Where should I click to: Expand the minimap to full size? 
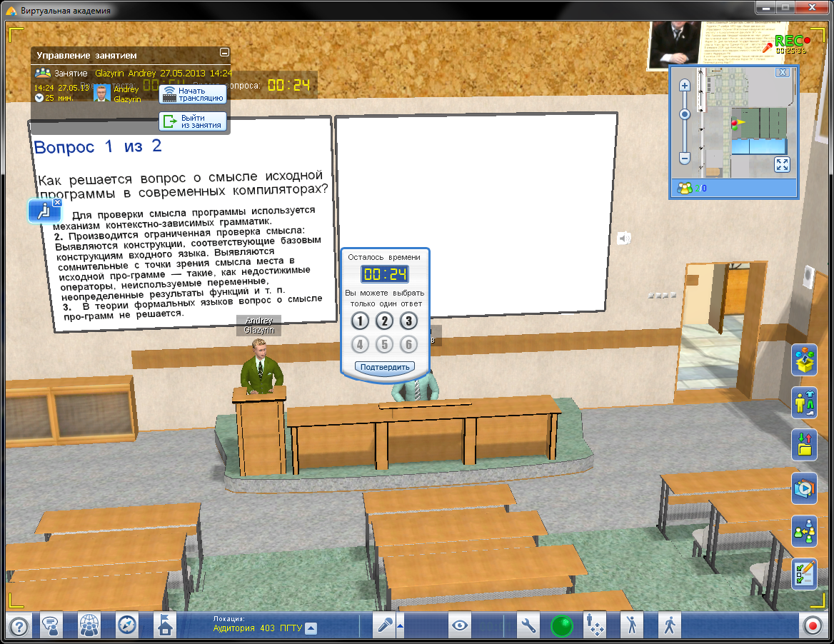782,165
